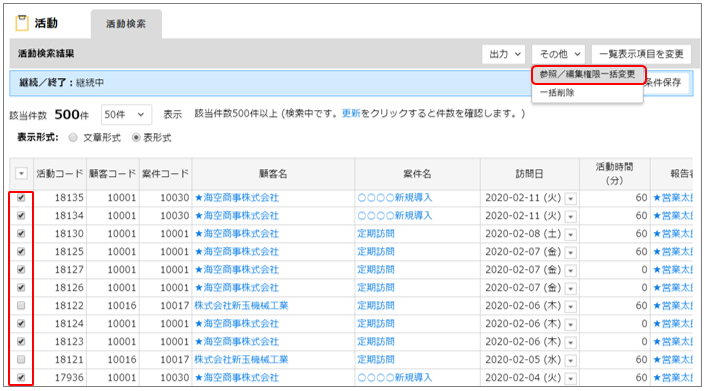705x391 pixels.
Task: Click the 顧客名 column header
Action: (x=273, y=173)
